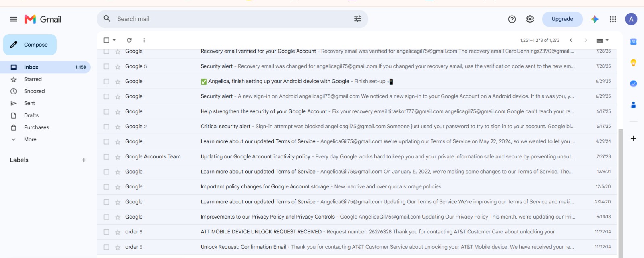
Task: Open Improvements to our Privacy Policy email
Action: 357,217
